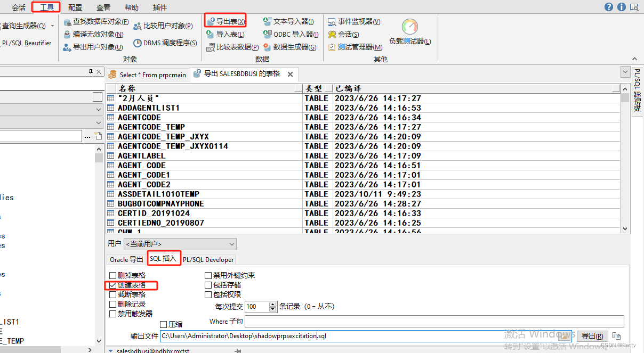This screenshot has width=644, height=353.
Task: Increase 每次提交 commit count with stepper
Action: (x=273, y=304)
